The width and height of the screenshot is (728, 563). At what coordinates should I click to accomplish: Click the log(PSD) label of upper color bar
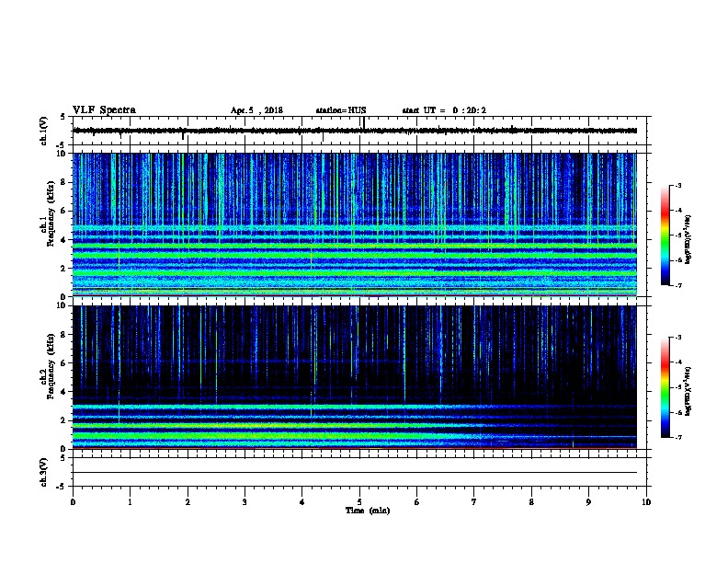tap(688, 239)
